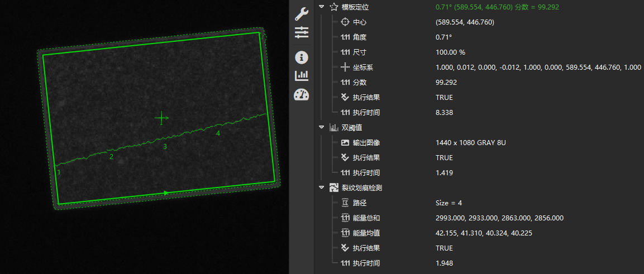Select the 路径 item under 裂纹划痕检测
The width and height of the screenshot is (644, 274).
click(x=360, y=203)
